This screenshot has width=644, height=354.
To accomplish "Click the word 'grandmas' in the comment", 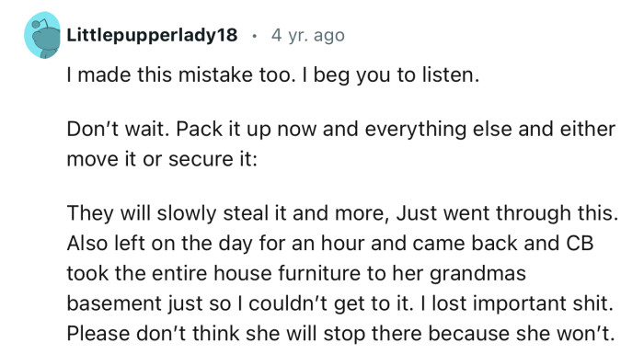I will 477,274.
